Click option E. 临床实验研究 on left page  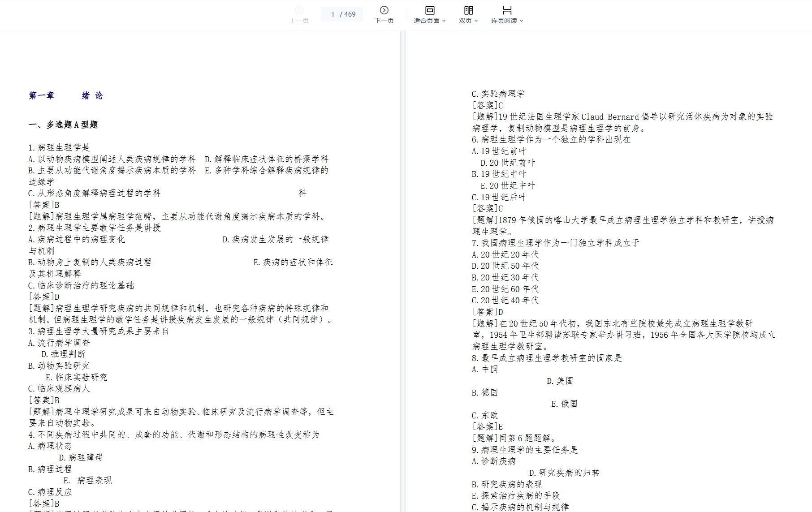[77, 377]
